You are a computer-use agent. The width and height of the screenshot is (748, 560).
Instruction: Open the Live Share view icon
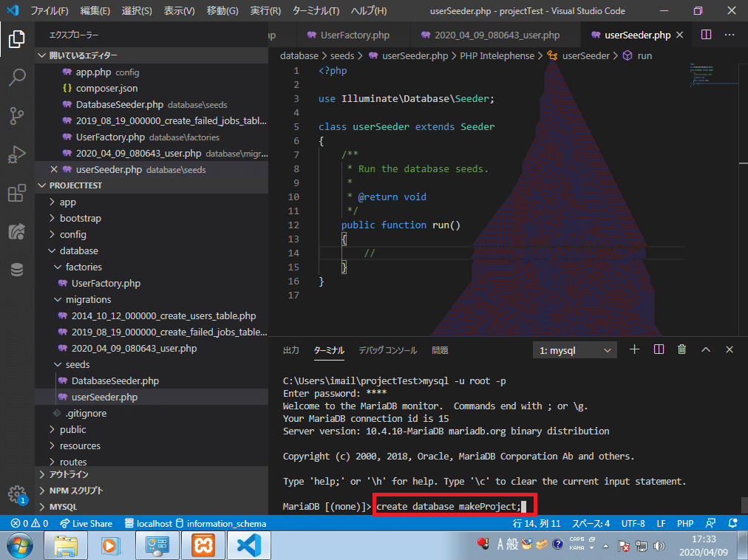[x=17, y=231]
